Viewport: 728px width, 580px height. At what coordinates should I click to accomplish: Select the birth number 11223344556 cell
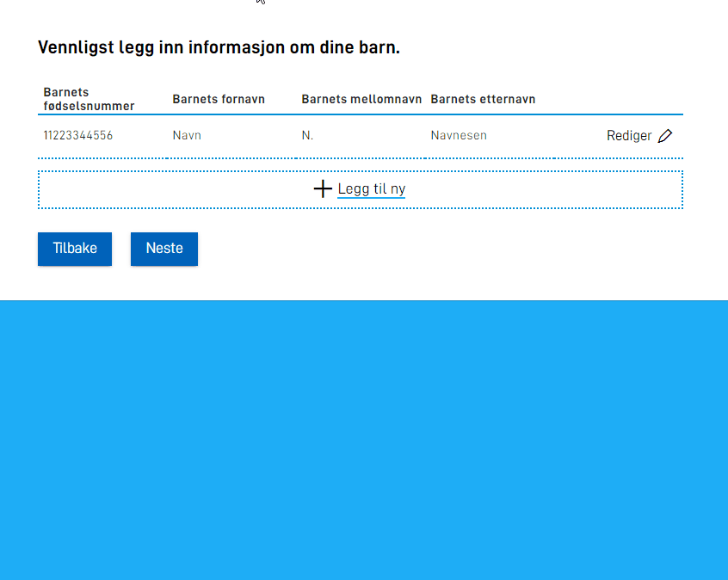tap(78, 136)
